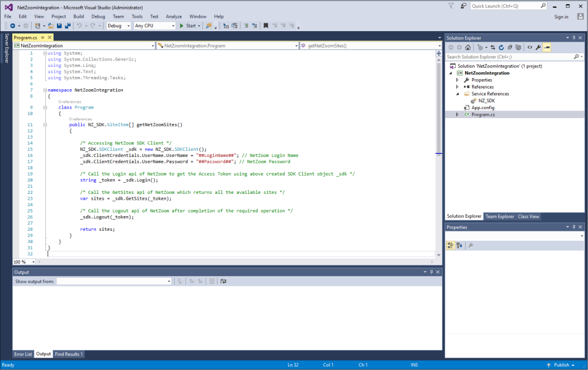Switch to the Team Explorer tab
Viewport: 588px width, 370px height.
click(x=499, y=217)
